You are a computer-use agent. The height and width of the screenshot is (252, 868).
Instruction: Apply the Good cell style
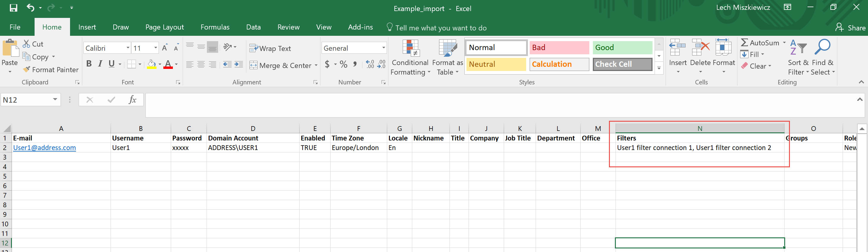pyautogui.click(x=622, y=47)
